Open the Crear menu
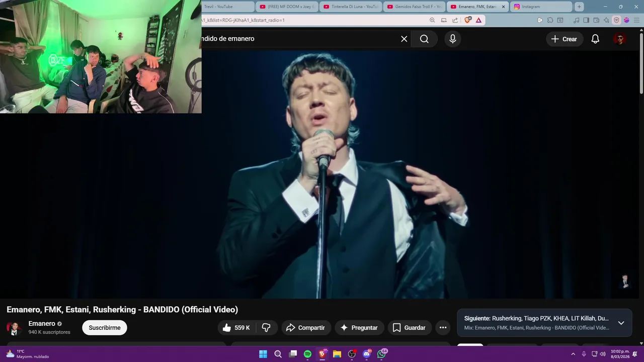The height and width of the screenshot is (362, 644). click(x=565, y=39)
